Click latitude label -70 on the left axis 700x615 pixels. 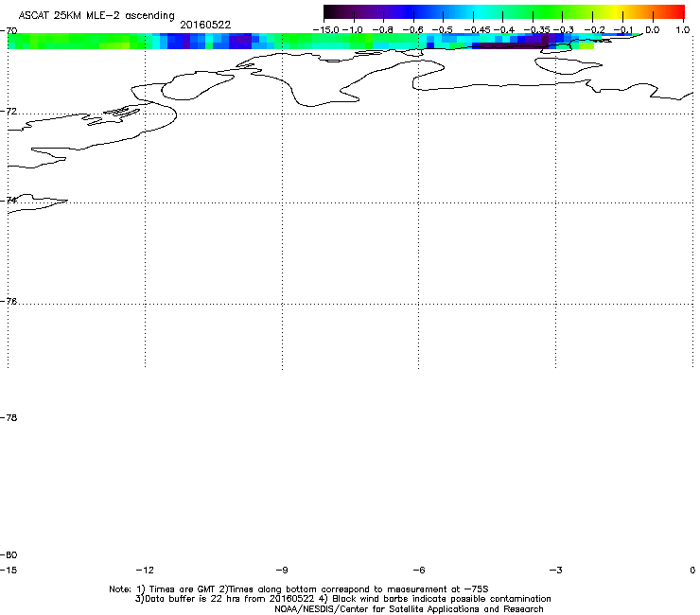tap(9, 31)
